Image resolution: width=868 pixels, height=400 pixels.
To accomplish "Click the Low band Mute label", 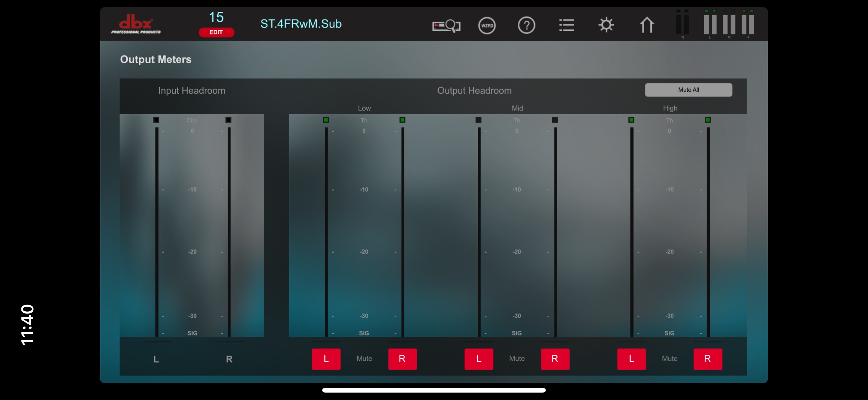I will pos(364,358).
